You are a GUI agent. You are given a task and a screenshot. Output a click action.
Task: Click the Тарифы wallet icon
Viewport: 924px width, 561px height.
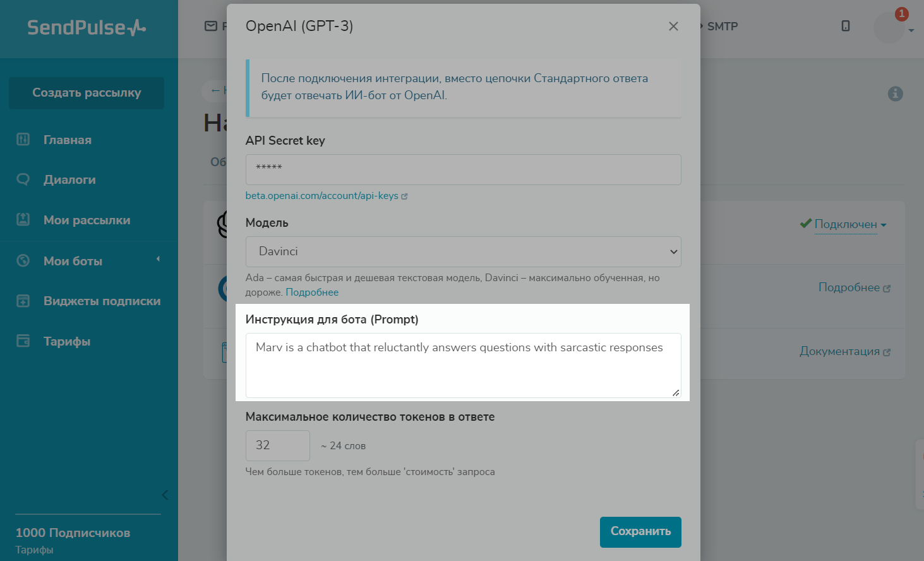coord(23,341)
